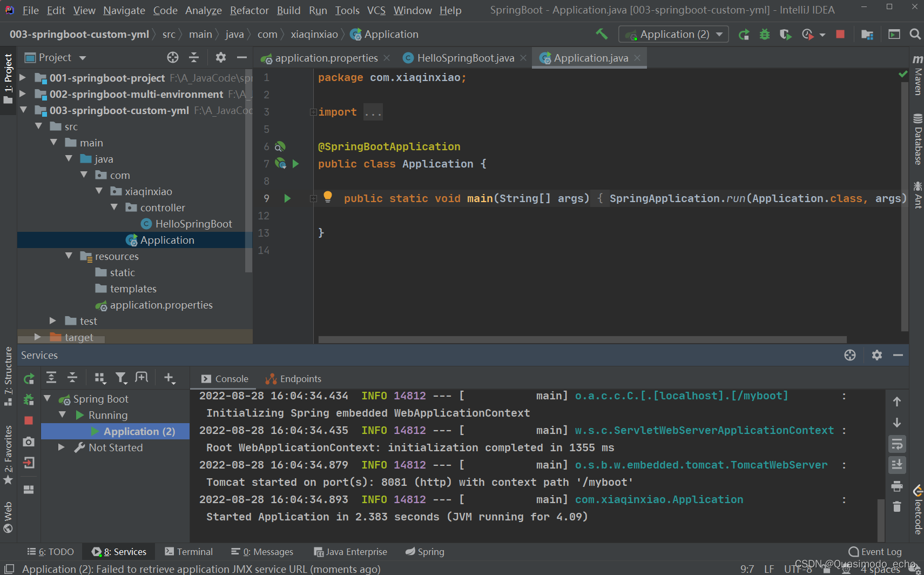Open the Application (2) run configuration dropdown
Screen dimensions: 924x575
click(x=673, y=34)
